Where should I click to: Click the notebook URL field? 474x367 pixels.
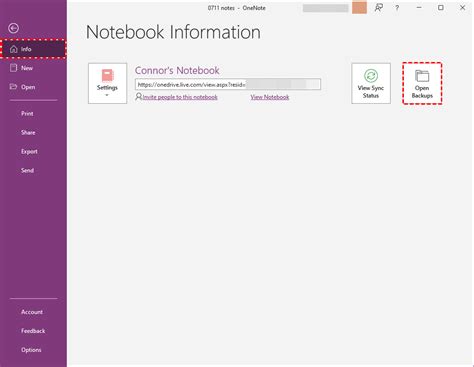point(228,84)
